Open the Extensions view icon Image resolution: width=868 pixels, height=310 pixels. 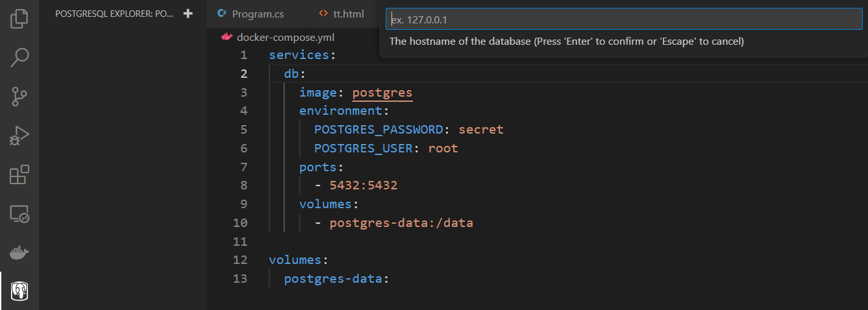pyautogui.click(x=19, y=174)
